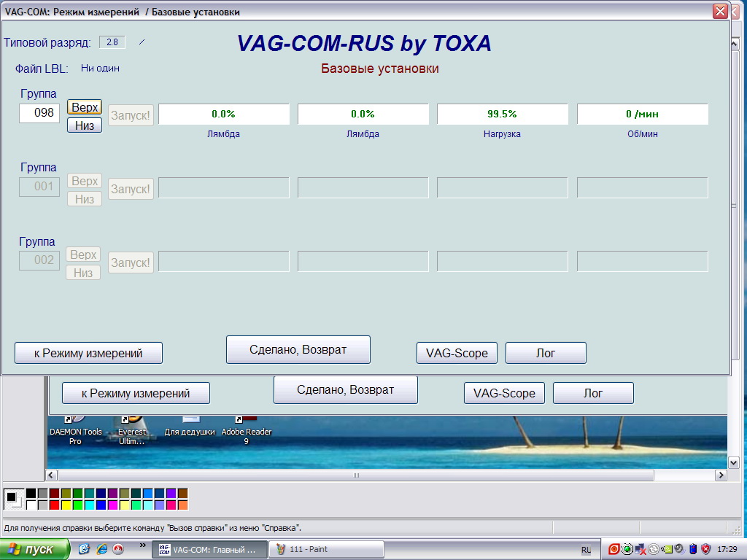The width and height of the screenshot is (747, 560).
Task: Click the RL language indicator in taskbar
Action: (x=587, y=549)
